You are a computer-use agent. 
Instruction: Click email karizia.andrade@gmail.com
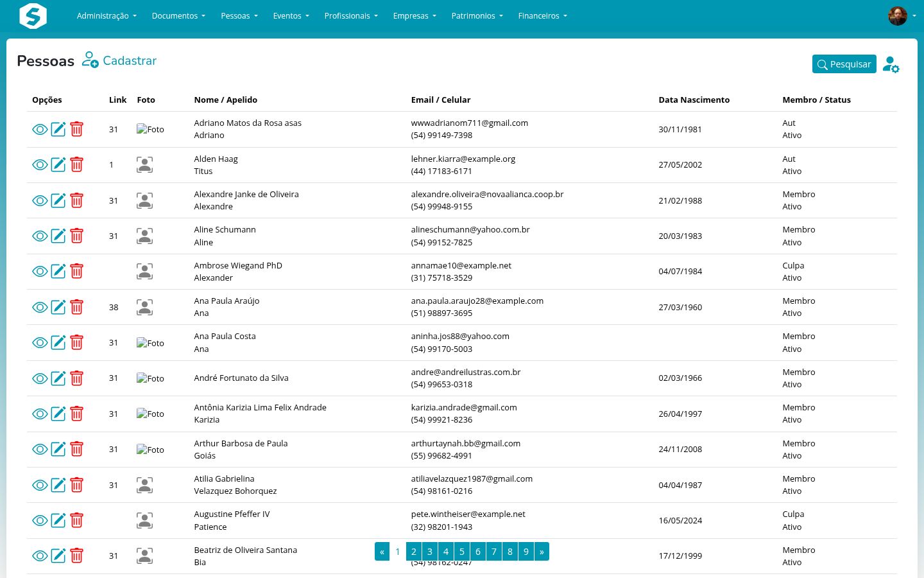tap(464, 407)
